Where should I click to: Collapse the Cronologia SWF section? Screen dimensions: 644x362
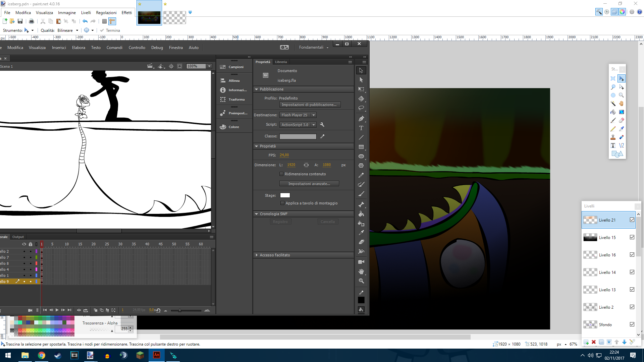point(257,214)
